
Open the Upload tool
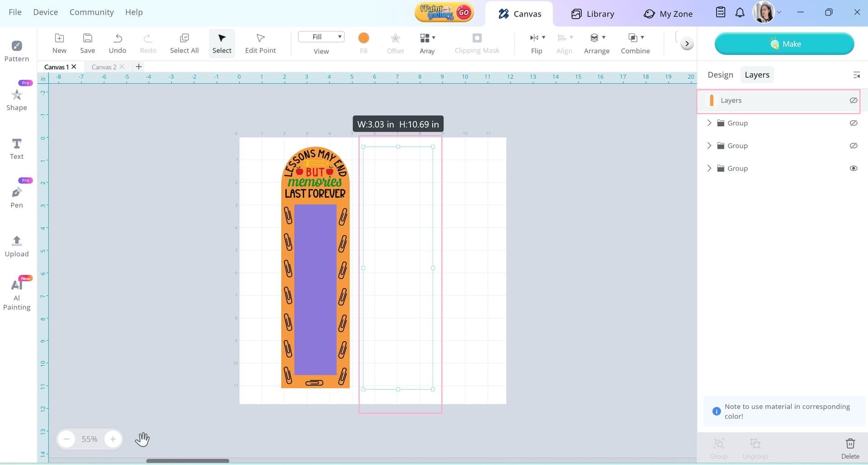point(17,246)
